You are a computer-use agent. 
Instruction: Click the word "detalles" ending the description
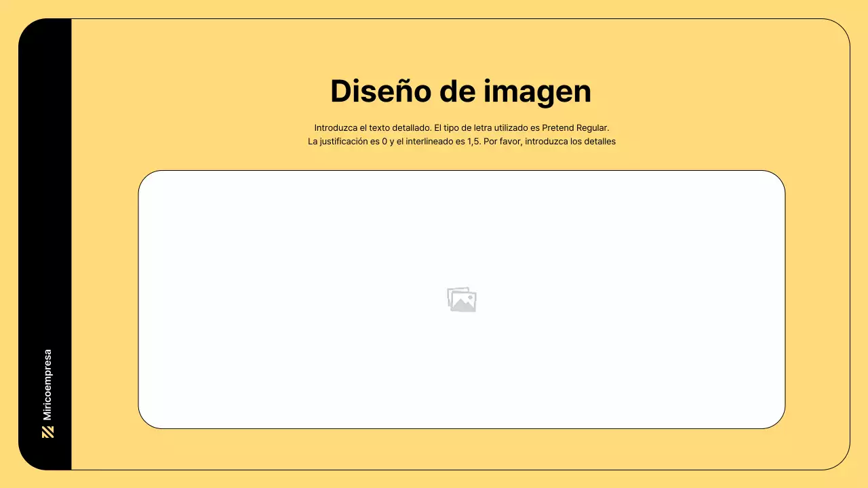(x=599, y=142)
